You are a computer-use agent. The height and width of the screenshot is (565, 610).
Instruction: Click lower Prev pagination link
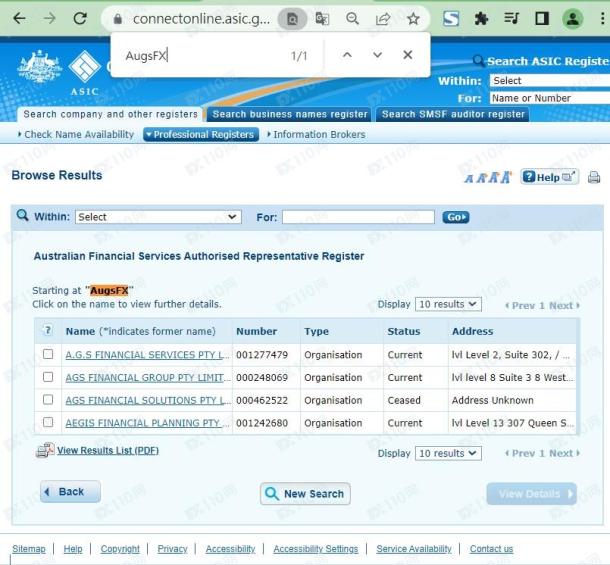tap(520, 453)
